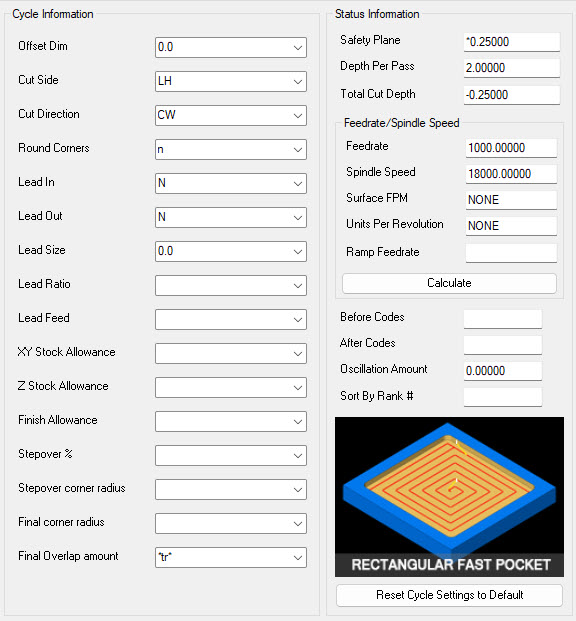Click the Final Overlap amount label
This screenshot has width=576, height=621.
(x=68, y=556)
